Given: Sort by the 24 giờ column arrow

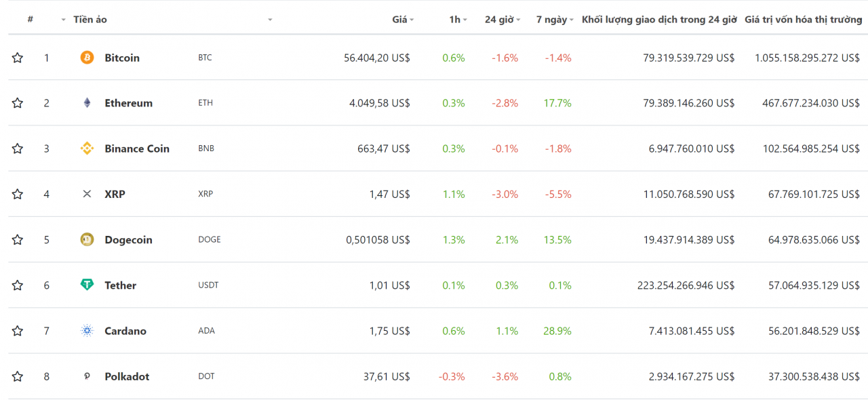Looking at the screenshot, I should pyautogui.click(x=518, y=20).
